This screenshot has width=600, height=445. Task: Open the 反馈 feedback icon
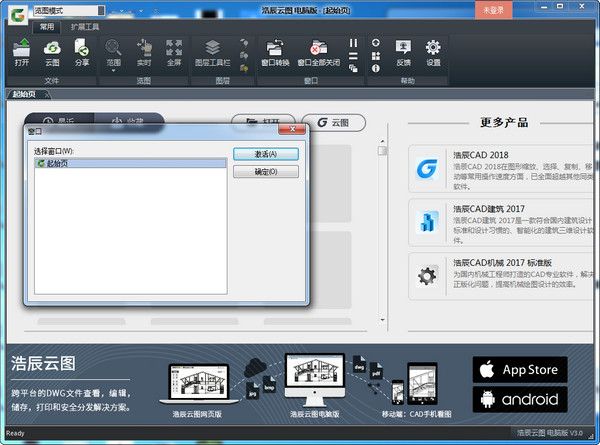(x=403, y=48)
